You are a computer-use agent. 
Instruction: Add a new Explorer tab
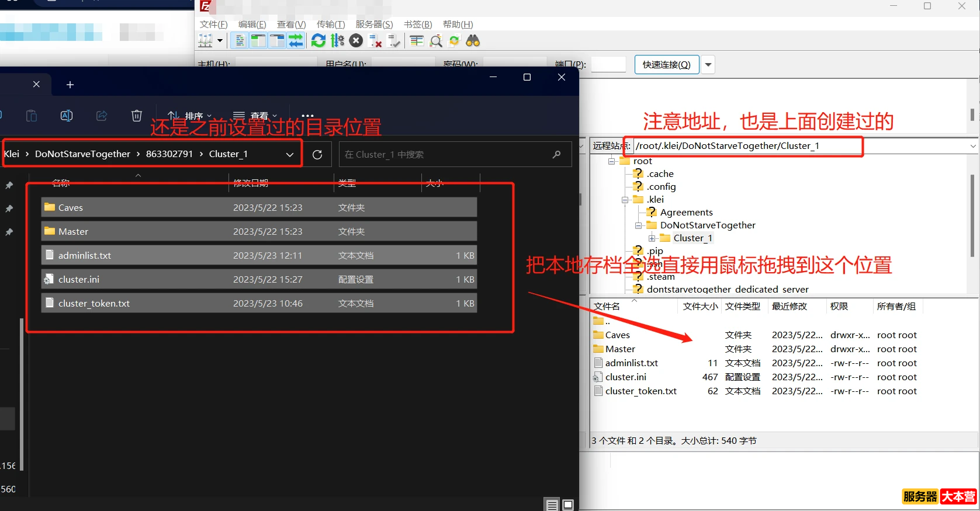tap(70, 85)
